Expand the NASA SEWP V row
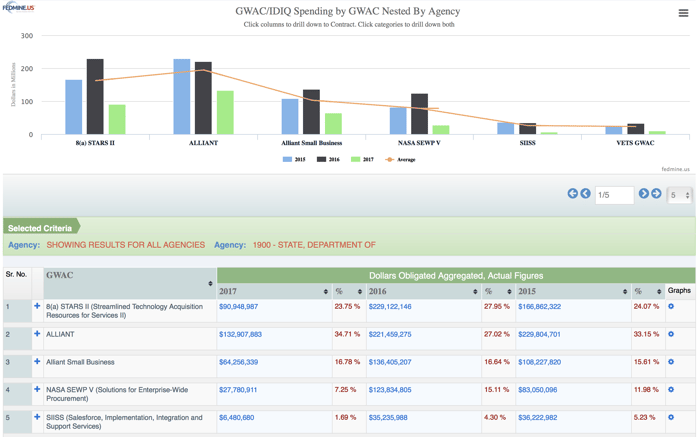The height and width of the screenshot is (437, 698). click(x=37, y=389)
